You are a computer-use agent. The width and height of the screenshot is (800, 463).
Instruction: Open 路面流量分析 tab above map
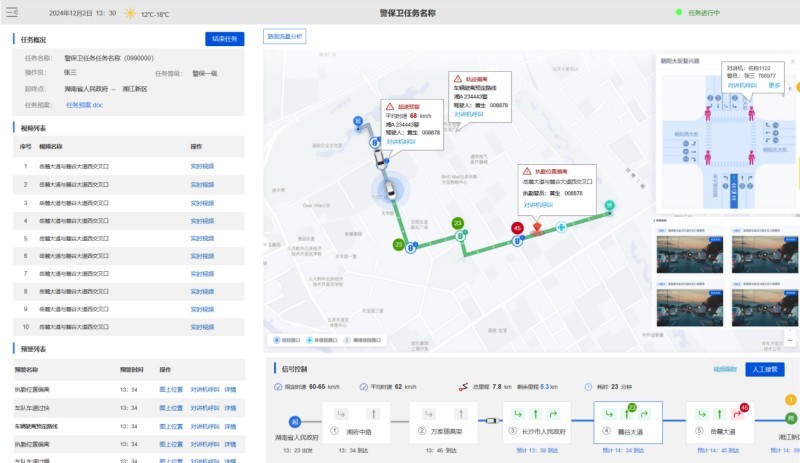pos(284,36)
